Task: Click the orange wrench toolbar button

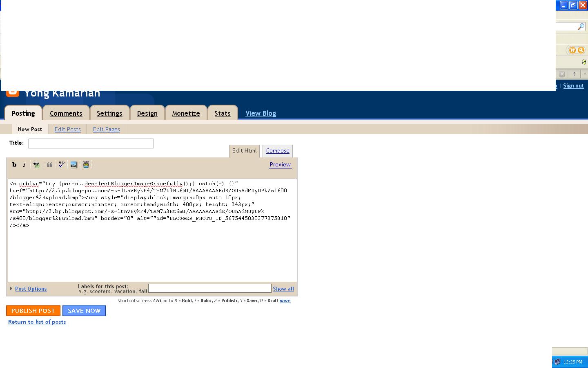Action: click(581, 50)
